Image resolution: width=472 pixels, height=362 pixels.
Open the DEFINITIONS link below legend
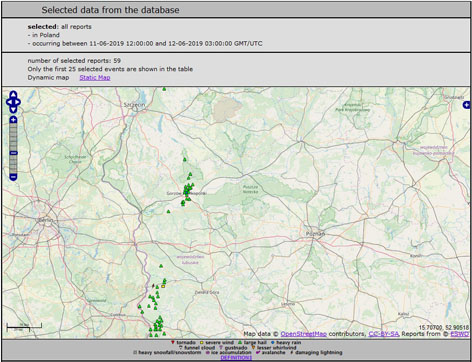[236, 358]
